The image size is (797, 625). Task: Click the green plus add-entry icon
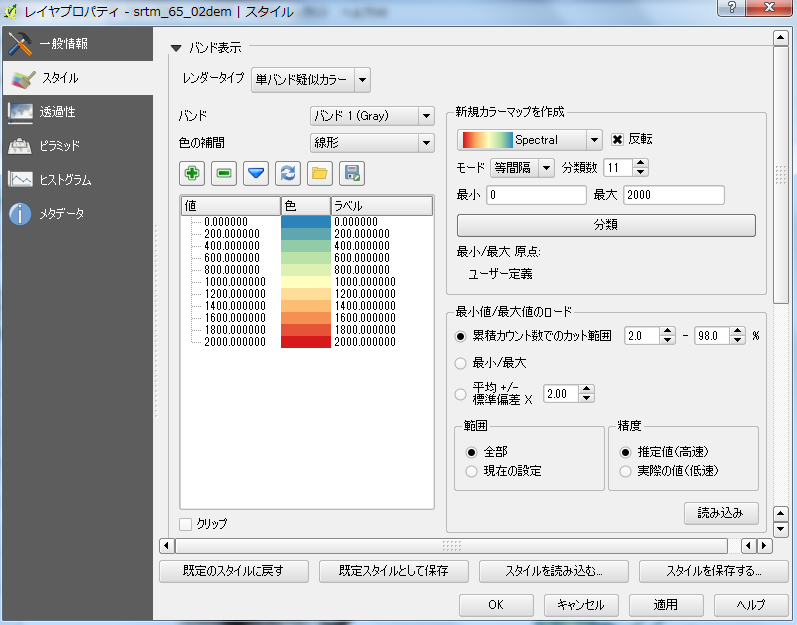click(192, 173)
